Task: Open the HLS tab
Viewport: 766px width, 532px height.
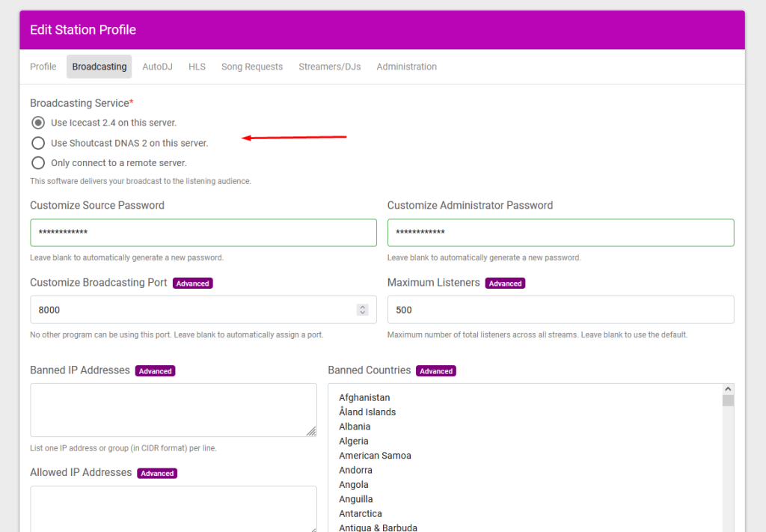Action: pyautogui.click(x=197, y=67)
